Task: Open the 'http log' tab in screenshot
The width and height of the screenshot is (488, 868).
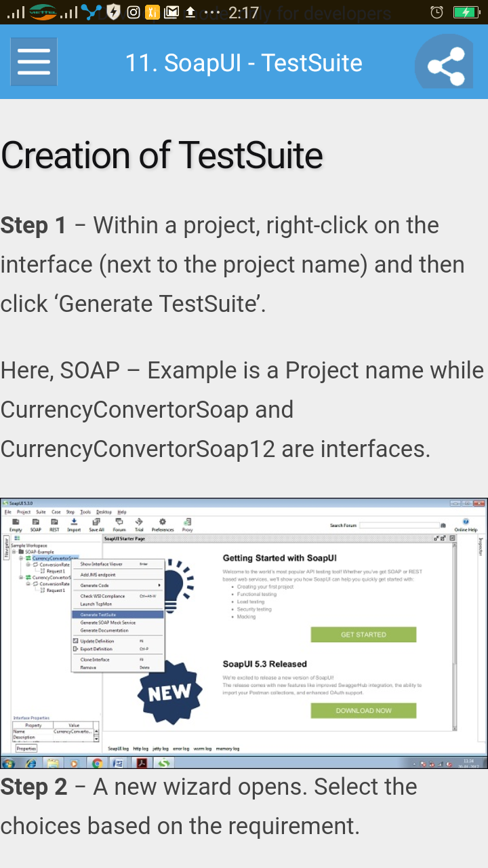Action: point(140,749)
